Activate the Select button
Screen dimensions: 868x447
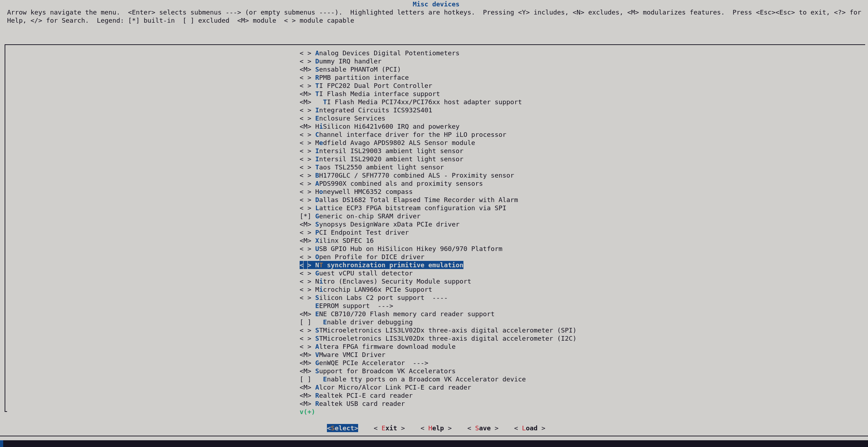[x=342, y=428]
